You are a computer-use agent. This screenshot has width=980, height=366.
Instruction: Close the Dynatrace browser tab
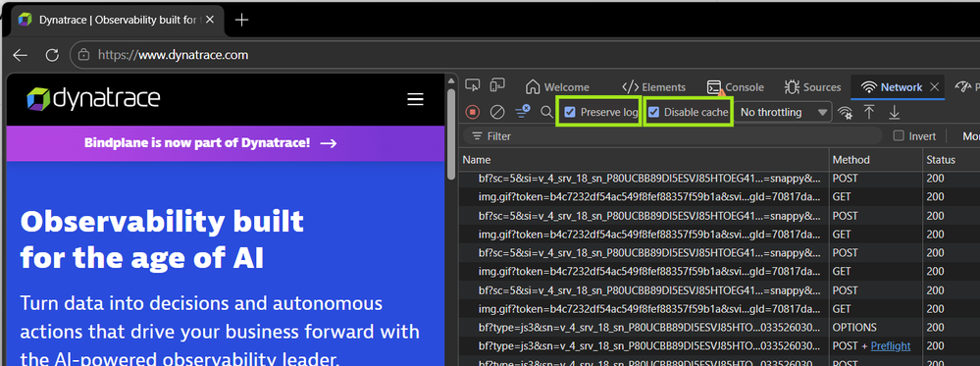210,20
